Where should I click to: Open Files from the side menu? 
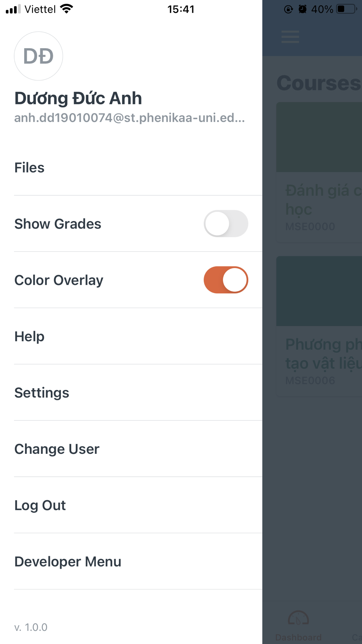pyautogui.click(x=29, y=168)
